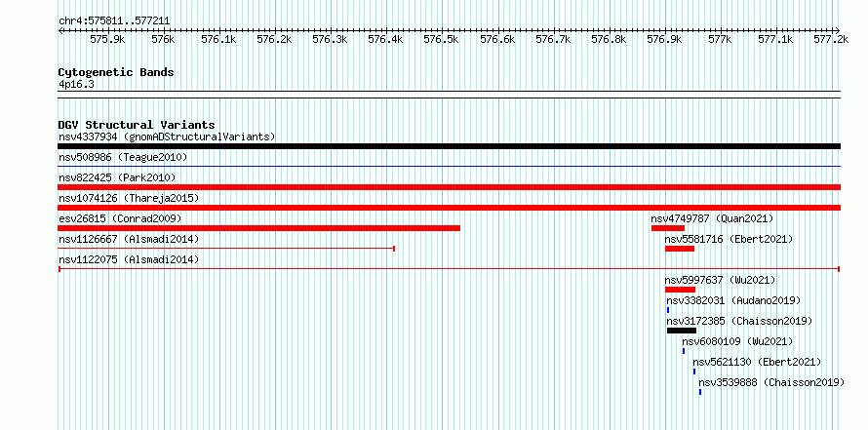The width and height of the screenshot is (868, 430).
Task: Open nsv508986 (Teague2010) variant label
Action: [123, 158]
